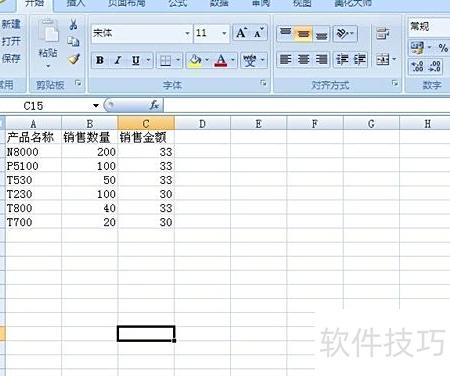Apply accounting number format icon
450x376 pixels.
tap(417, 48)
